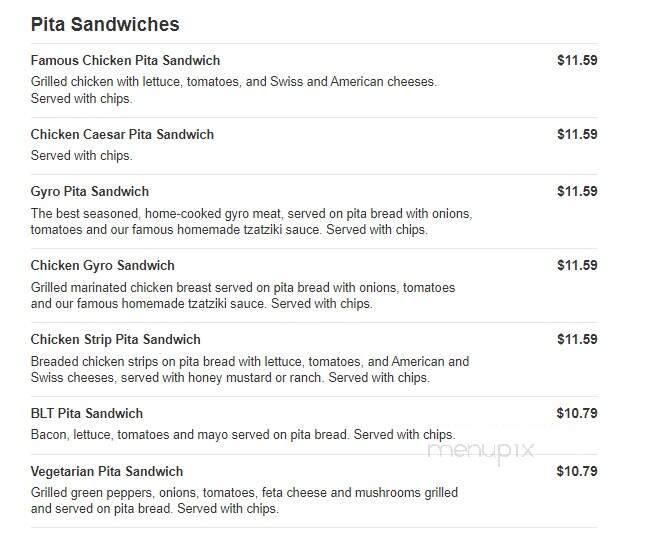Click the Chicken Caesar Pita $11.59 price
Viewport: 660px width, 533px height.
pyautogui.click(x=577, y=134)
